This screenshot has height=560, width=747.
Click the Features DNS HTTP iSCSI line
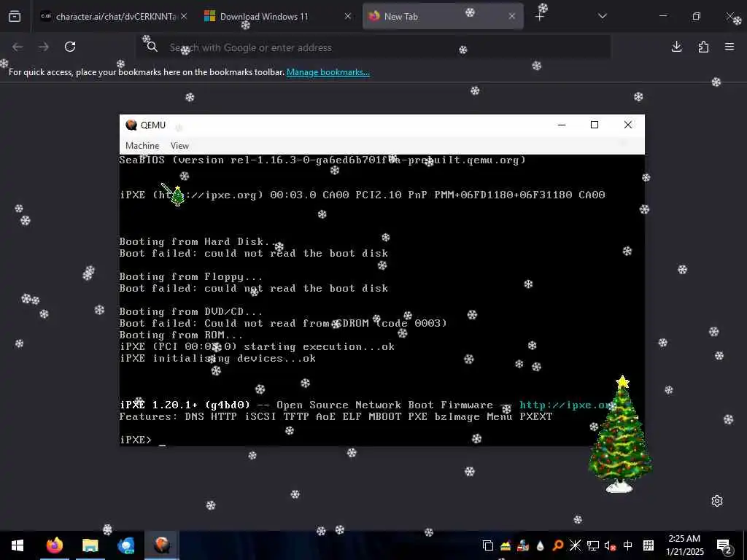336,416
